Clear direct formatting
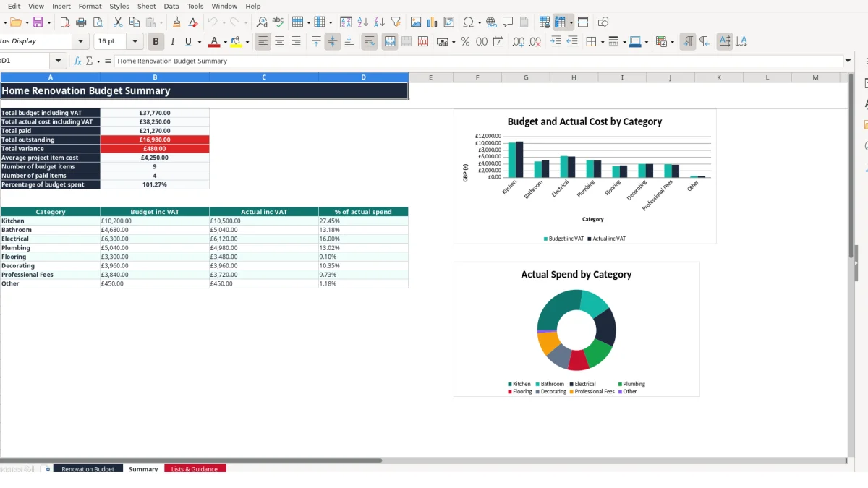This screenshot has width=868, height=488. point(193,22)
